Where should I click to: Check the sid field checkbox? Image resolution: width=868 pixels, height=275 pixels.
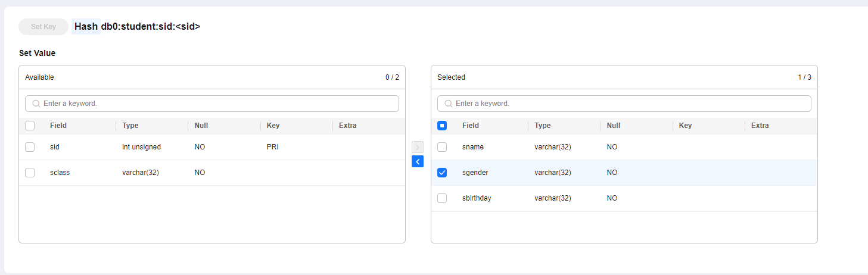(x=30, y=147)
